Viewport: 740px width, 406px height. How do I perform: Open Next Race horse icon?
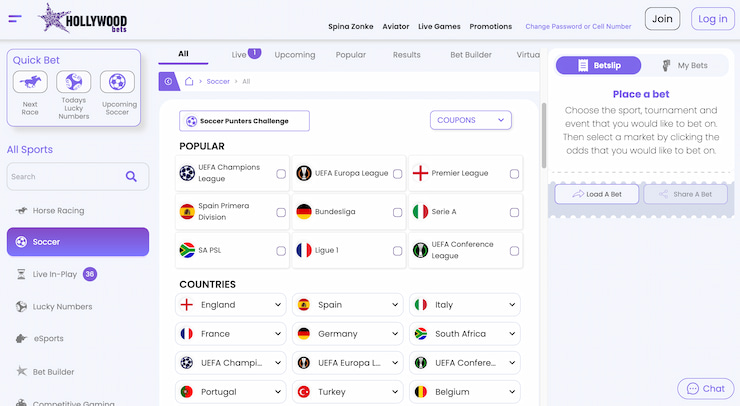(x=30, y=82)
